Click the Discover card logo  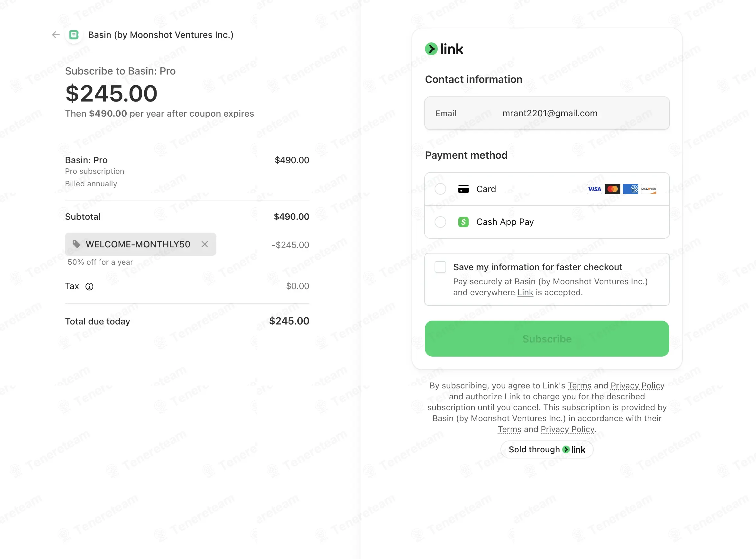click(x=648, y=189)
